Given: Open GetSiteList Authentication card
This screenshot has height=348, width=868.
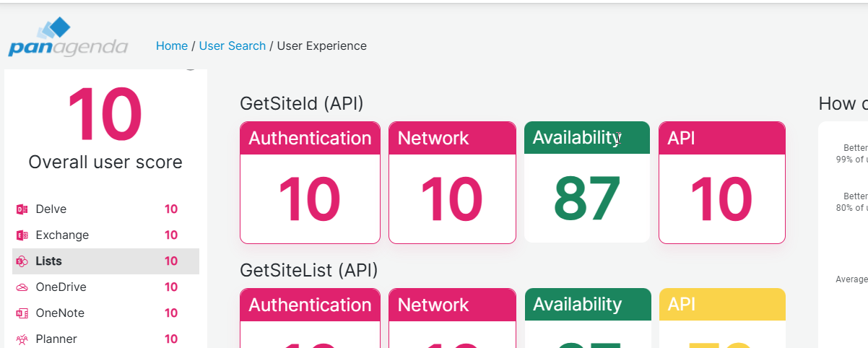Looking at the screenshot, I should tap(310, 318).
